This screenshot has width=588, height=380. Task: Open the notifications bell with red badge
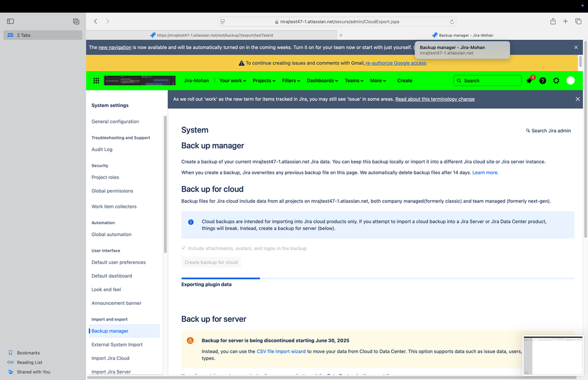(x=529, y=81)
